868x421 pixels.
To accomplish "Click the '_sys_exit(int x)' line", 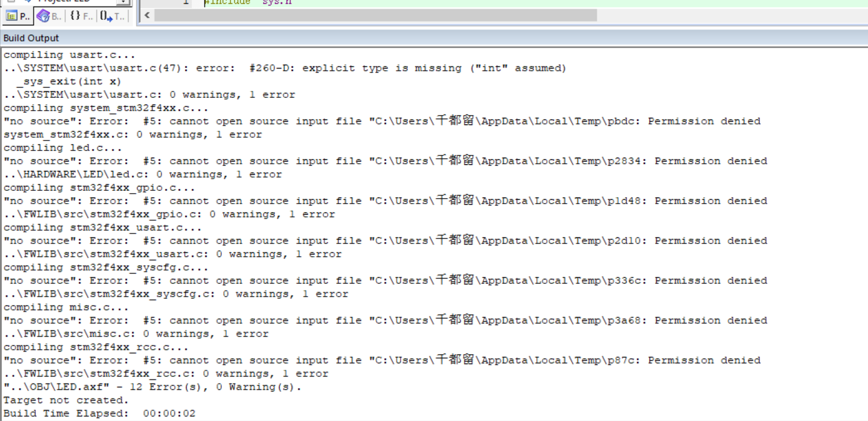I will coord(69,81).
